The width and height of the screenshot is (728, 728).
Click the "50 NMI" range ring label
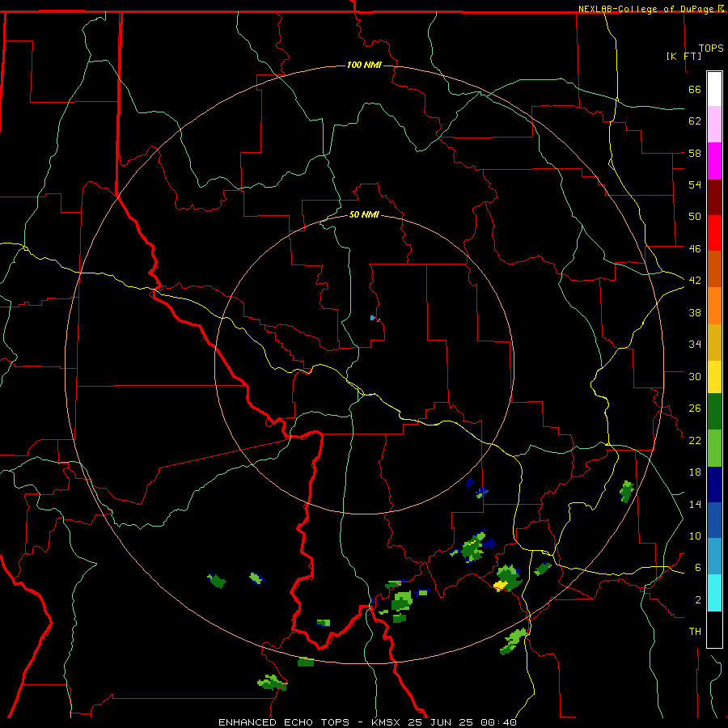coord(364,214)
